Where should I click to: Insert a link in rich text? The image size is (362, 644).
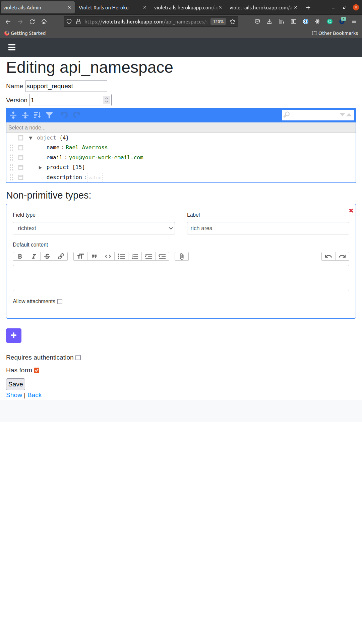click(x=61, y=256)
